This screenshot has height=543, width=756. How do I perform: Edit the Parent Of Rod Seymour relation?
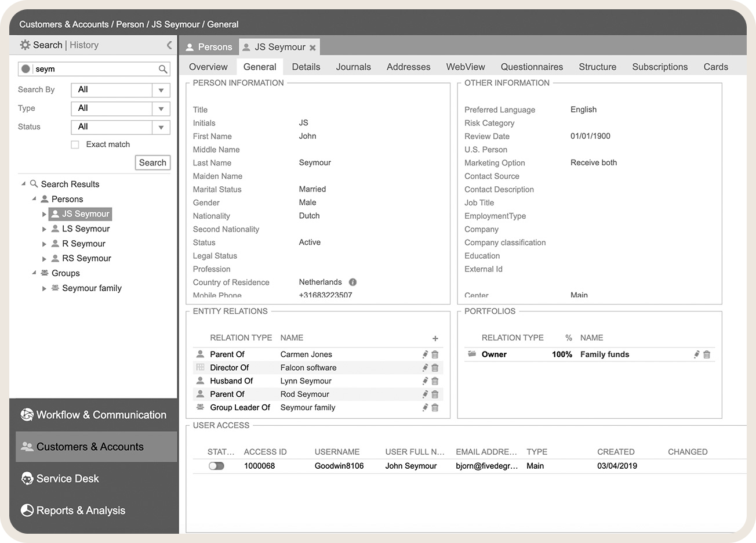[425, 394]
